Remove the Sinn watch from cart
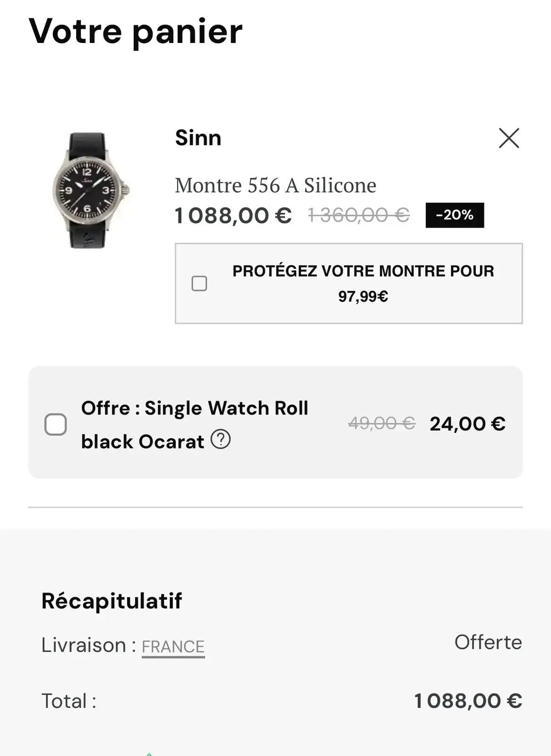The width and height of the screenshot is (551, 756). point(509,138)
